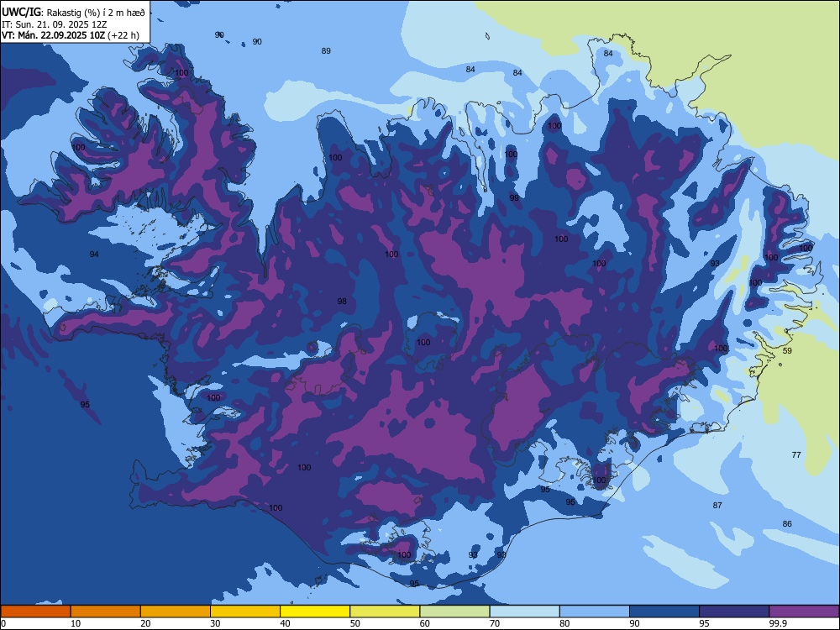Click the humidity value '99' on the map
This screenshot has height=630, width=840.
click(514, 197)
